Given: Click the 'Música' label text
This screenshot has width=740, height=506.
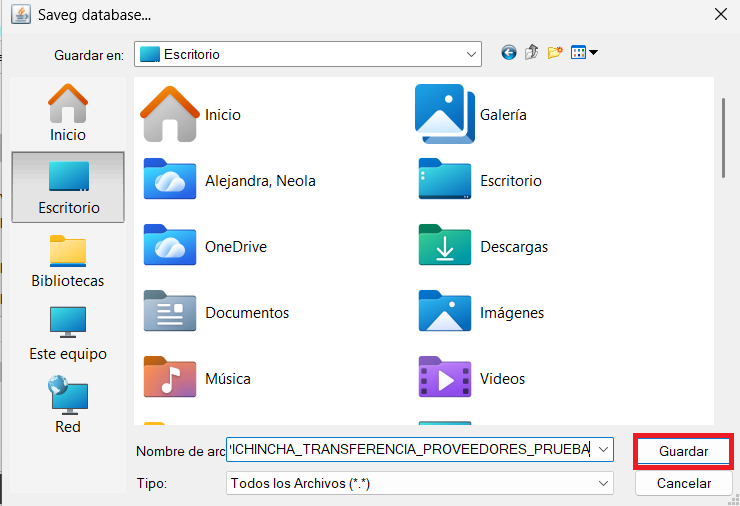Looking at the screenshot, I should pyautogui.click(x=227, y=379).
